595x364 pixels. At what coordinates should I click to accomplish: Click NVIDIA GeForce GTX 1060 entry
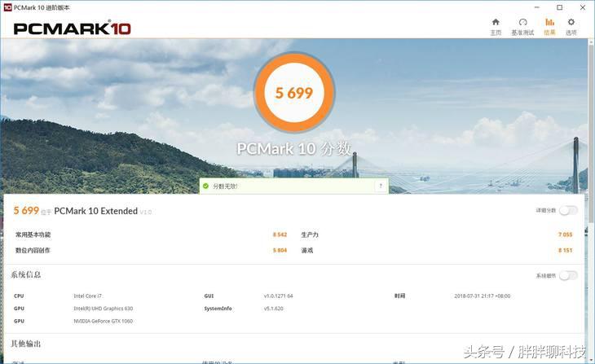click(104, 321)
